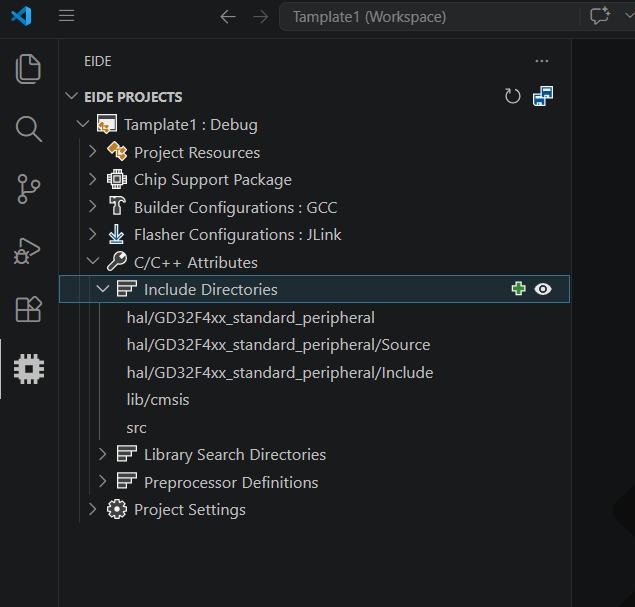
Task: Click the EIDE panel title
Action: click(98, 62)
